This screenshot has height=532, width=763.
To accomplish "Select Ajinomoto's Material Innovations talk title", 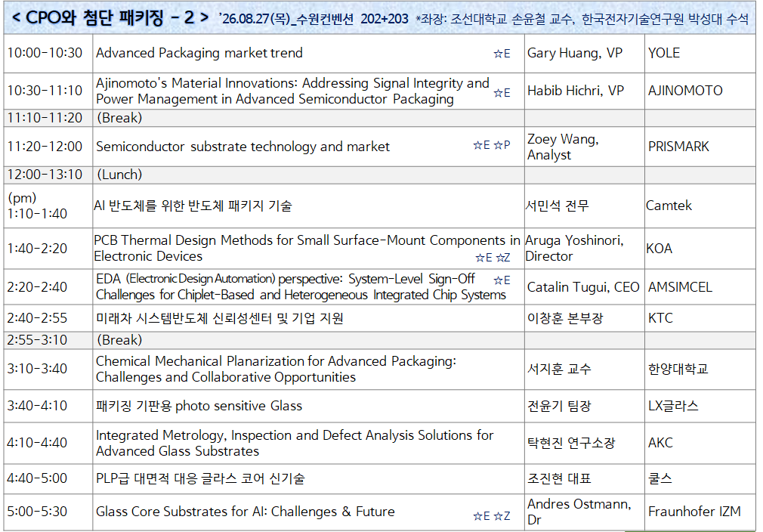I will [292, 91].
